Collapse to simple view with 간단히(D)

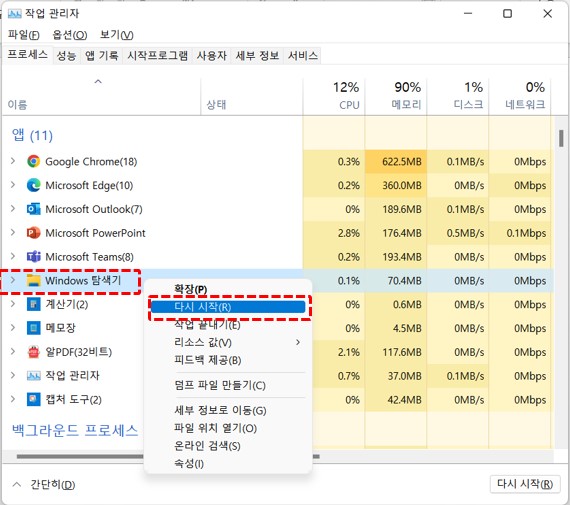point(44,485)
